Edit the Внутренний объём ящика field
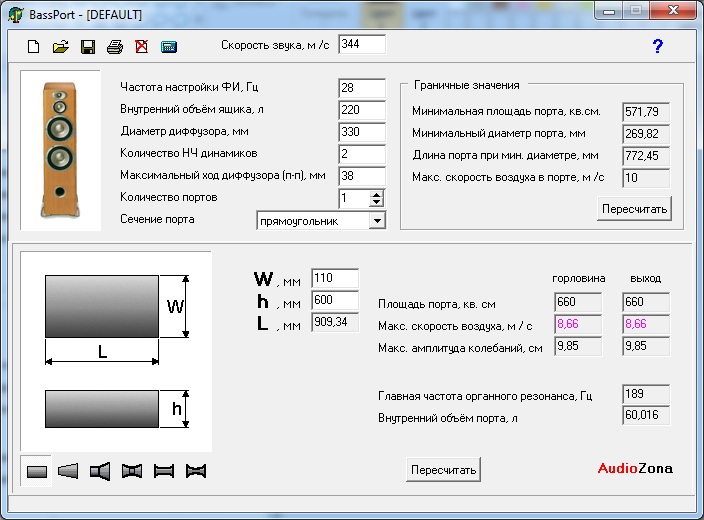Image resolution: width=704 pixels, height=520 pixels. [x=362, y=110]
